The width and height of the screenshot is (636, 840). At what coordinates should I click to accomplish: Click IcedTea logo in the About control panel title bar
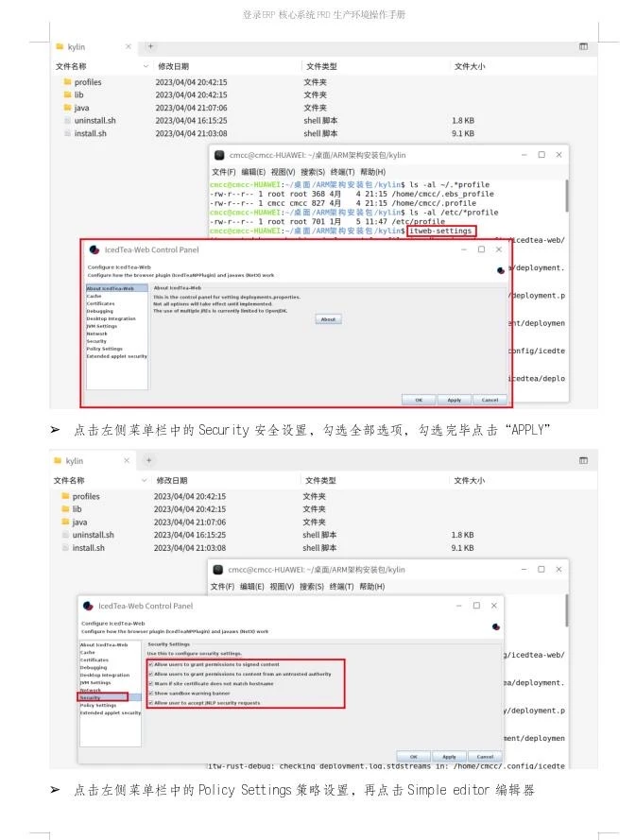click(95, 249)
